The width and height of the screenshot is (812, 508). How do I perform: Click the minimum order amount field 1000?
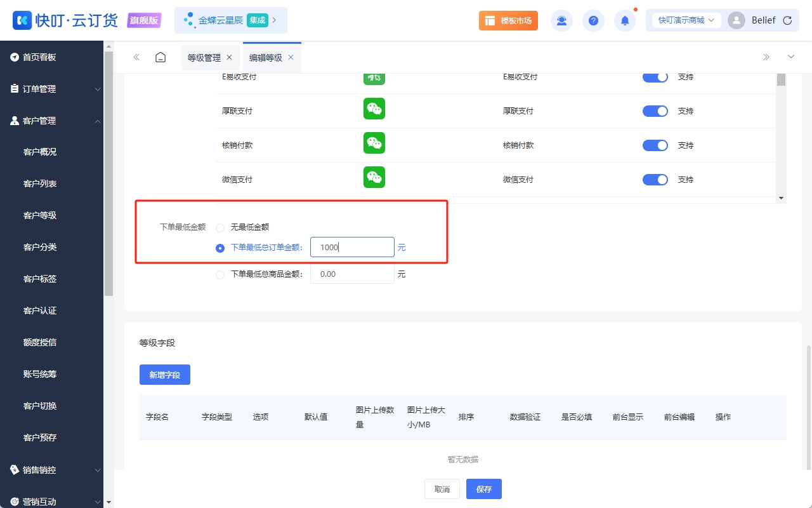tap(352, 247)
